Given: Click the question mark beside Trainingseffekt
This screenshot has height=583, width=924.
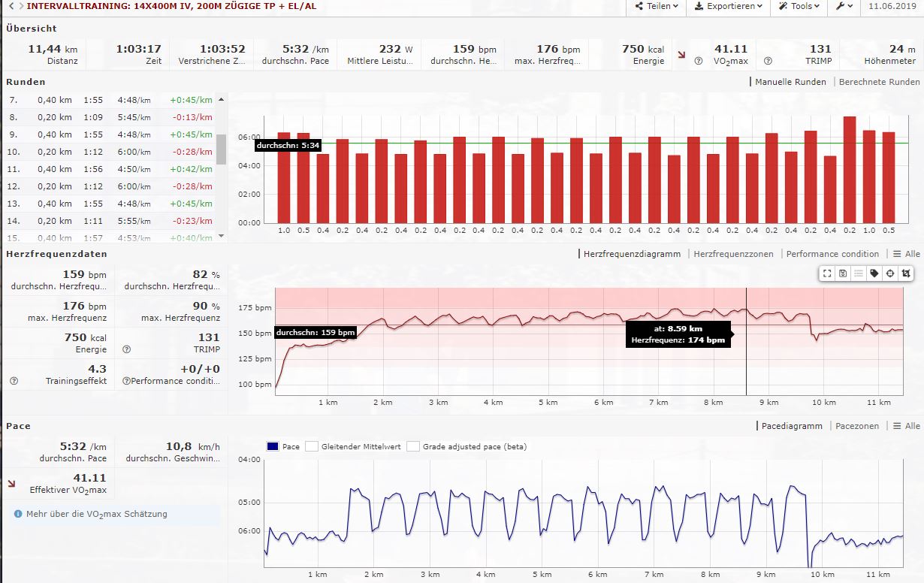Looking at the screenshot, I should [x=14, y=381].
